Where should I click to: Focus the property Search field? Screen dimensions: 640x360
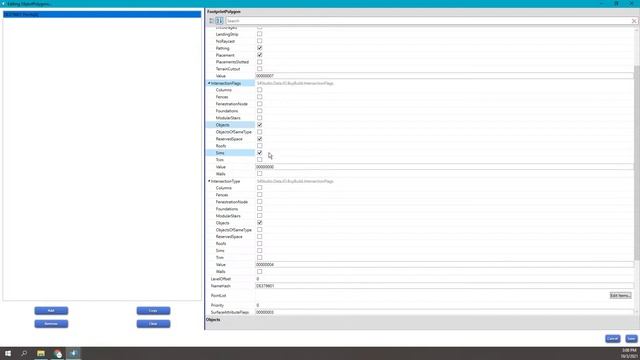point(428,21)
